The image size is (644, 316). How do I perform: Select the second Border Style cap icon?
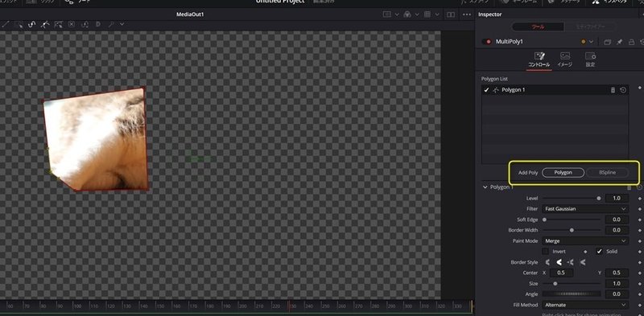pos(559,262)
